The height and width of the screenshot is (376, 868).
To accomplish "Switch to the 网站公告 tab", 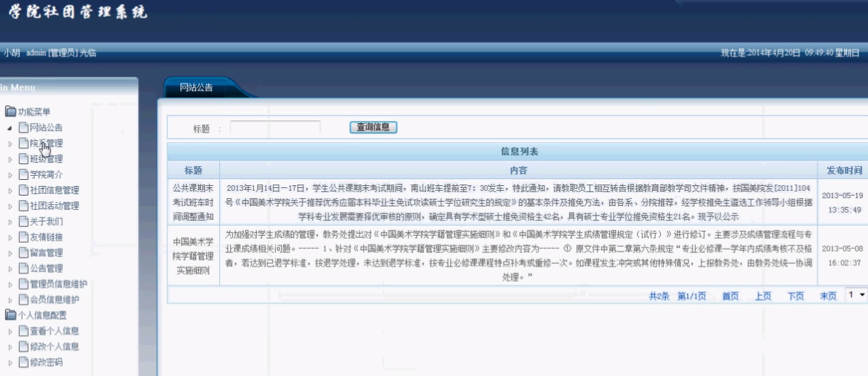I will (x=196, y=88).
